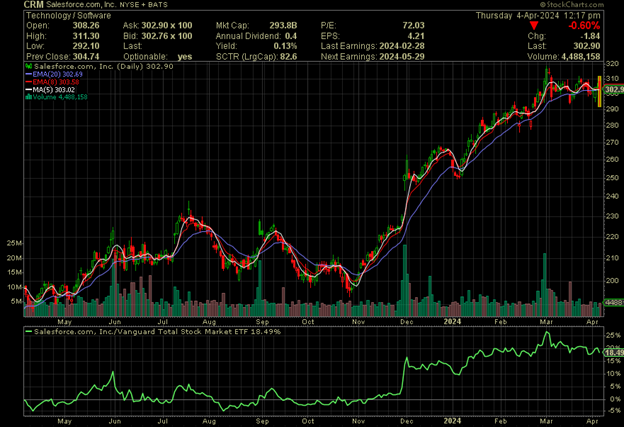Select the yellow-highlighted current day candle
The width and height of the screenshot is (624, 427).
click(x=600, y=92)
